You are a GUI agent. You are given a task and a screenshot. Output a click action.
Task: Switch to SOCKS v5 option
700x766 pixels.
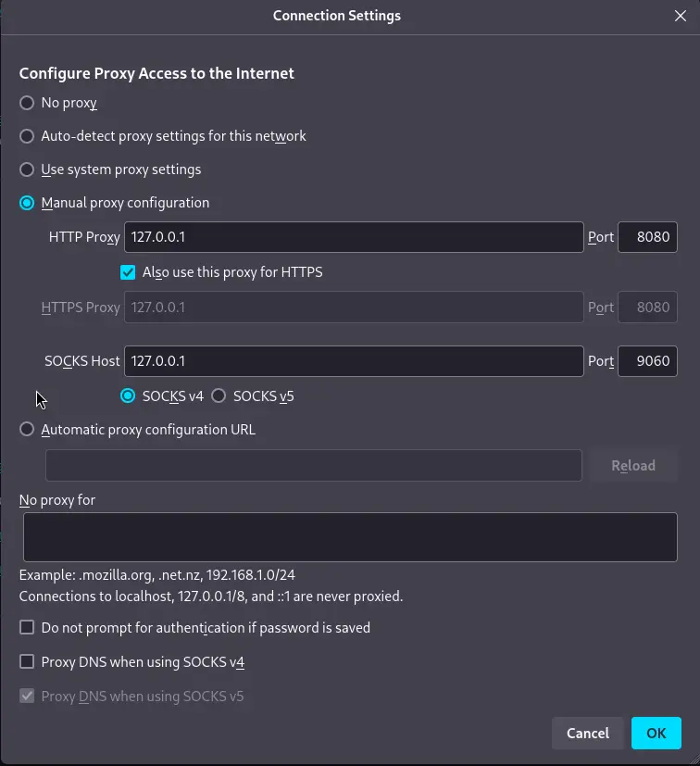[219, 396]
